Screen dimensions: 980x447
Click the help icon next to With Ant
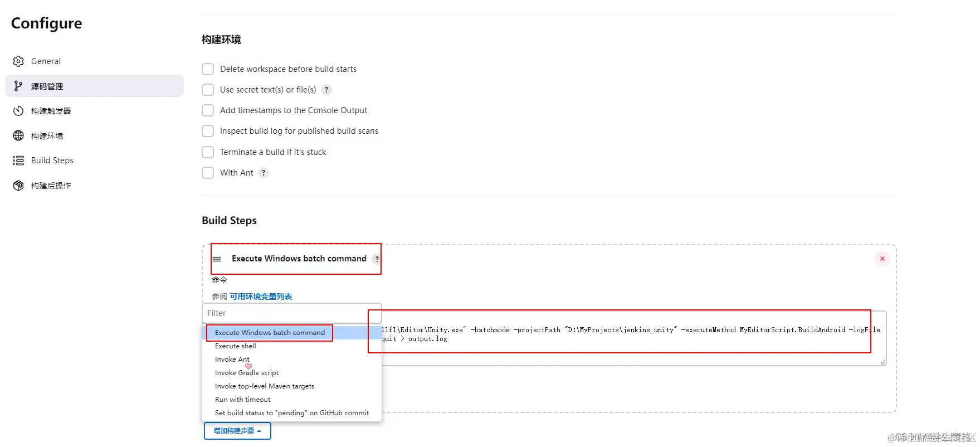click(x=264, y=173)
